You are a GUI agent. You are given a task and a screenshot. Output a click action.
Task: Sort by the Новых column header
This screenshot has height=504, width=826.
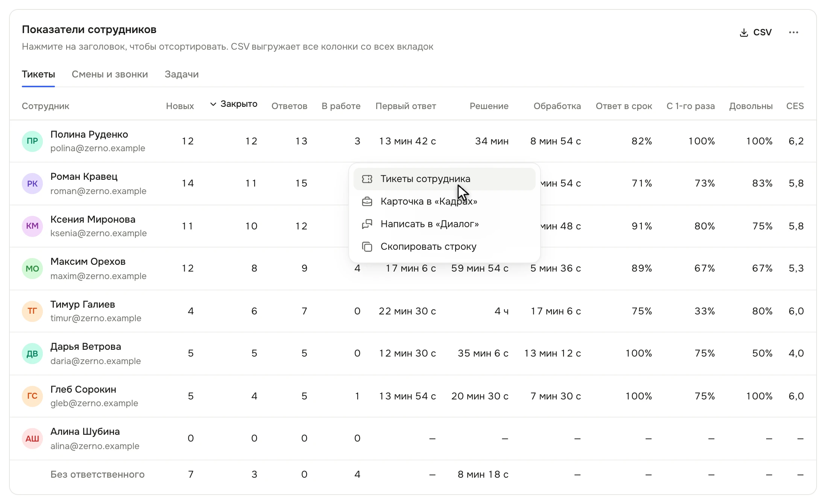point(180,106)
